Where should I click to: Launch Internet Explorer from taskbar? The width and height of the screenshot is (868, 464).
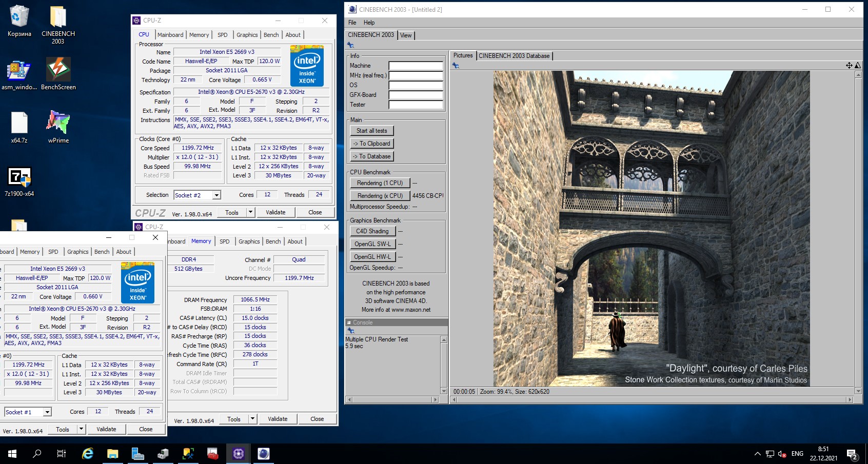(88, 454)
